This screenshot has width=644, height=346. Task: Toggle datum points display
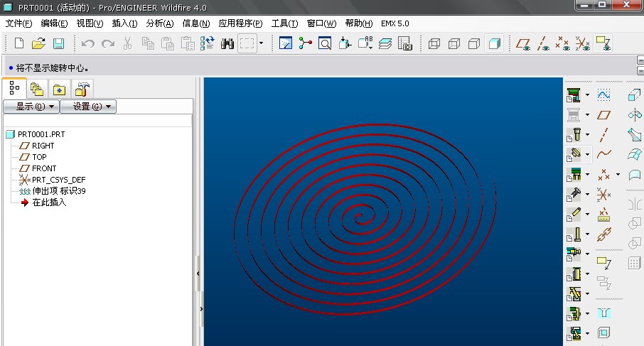pos(563,43)
